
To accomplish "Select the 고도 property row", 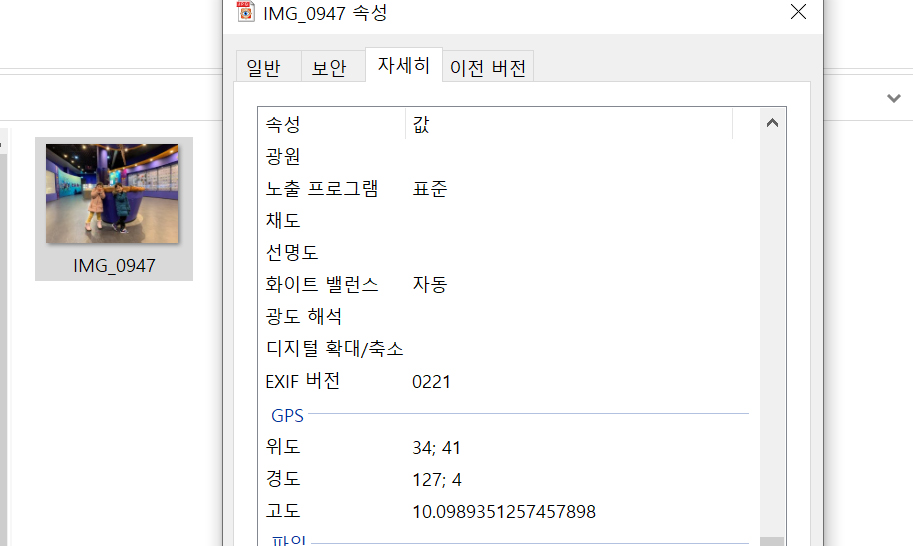I will pyautogui.click(x=507, y=511).
